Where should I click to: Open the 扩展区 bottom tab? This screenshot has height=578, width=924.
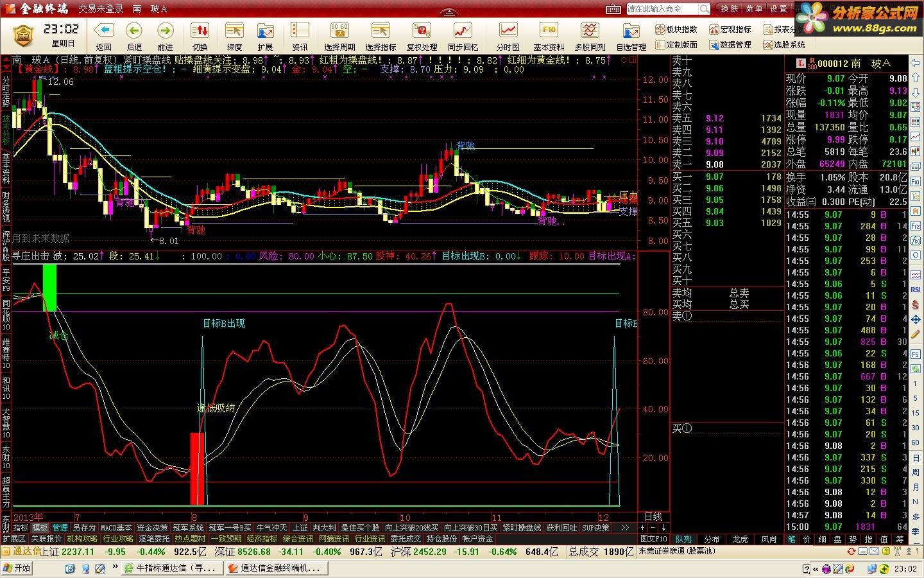tap(14, 539)
